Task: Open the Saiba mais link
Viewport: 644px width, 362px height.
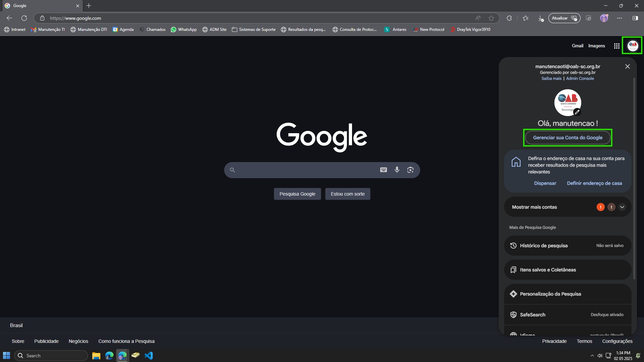Action: point(551,79)
